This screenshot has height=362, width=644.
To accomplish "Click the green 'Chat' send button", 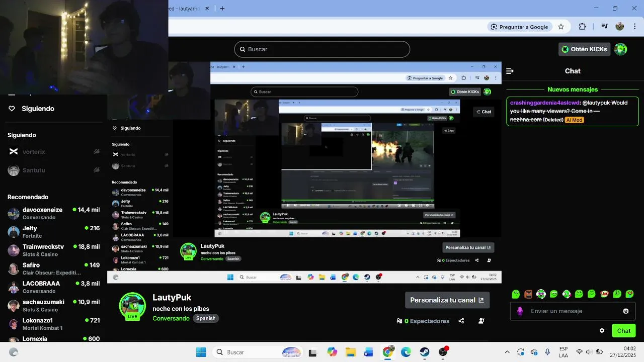I will [624, 331].
